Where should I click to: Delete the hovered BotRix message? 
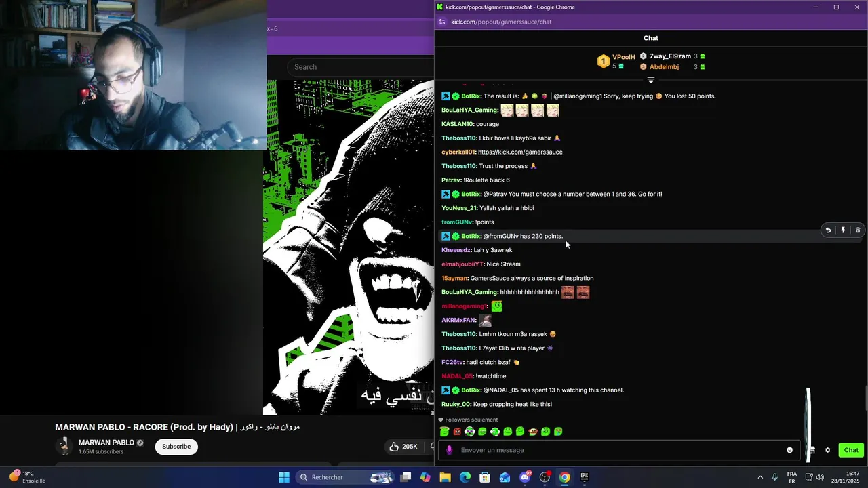[x=858, y=230]
